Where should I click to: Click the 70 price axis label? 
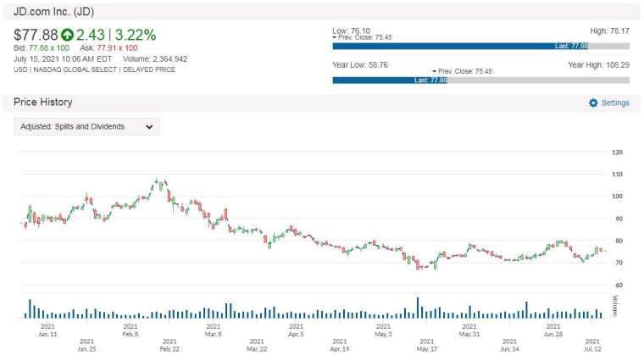pyautogui.click(x=619, y=263)
